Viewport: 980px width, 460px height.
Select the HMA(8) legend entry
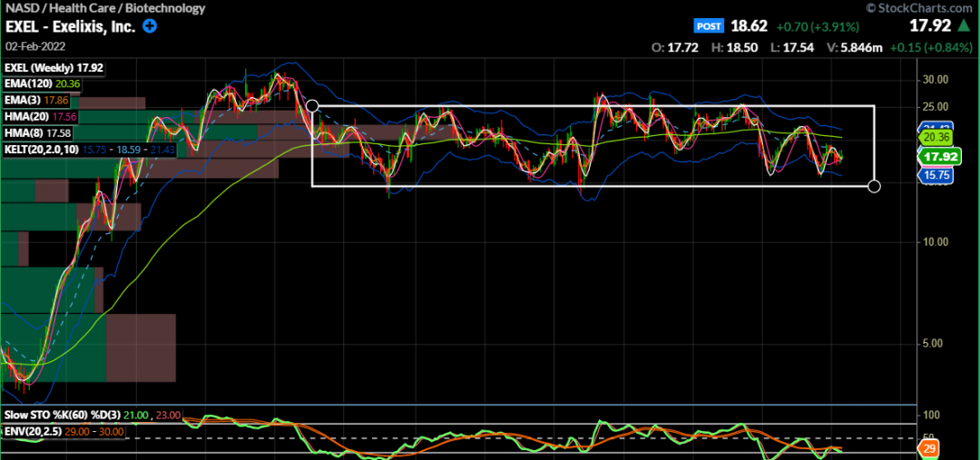(x=37, y=132)
